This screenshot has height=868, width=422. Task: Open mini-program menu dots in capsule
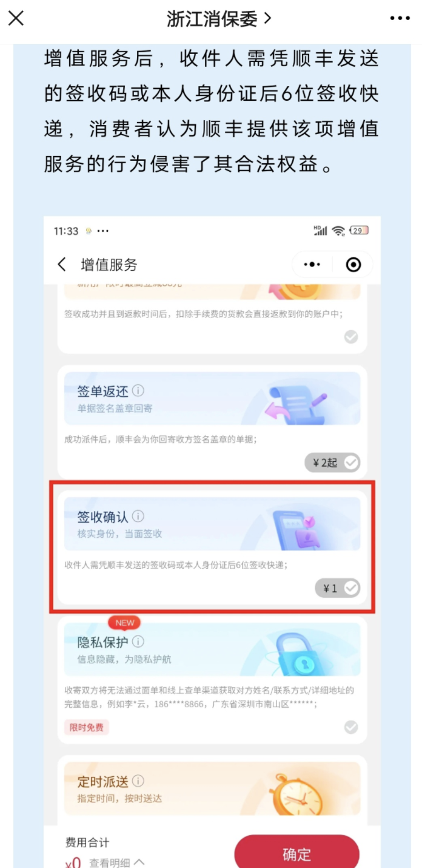(312, 265)
